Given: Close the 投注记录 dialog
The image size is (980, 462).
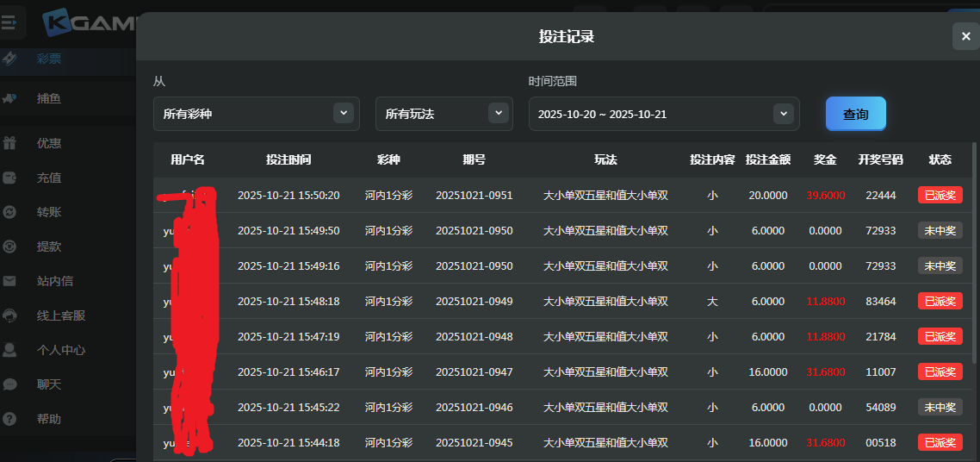Looking at the screenshot, I should coord(964,37).
